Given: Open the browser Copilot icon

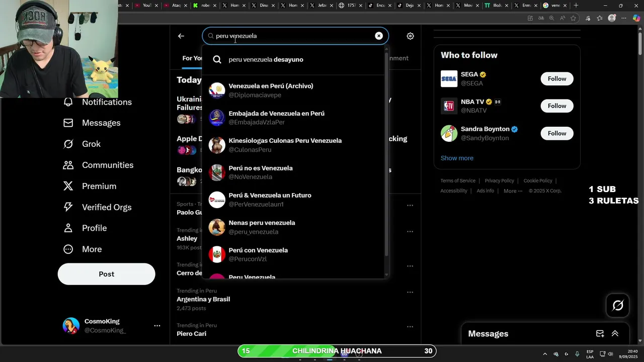Looking at the screenshot, I should [636, 18].
